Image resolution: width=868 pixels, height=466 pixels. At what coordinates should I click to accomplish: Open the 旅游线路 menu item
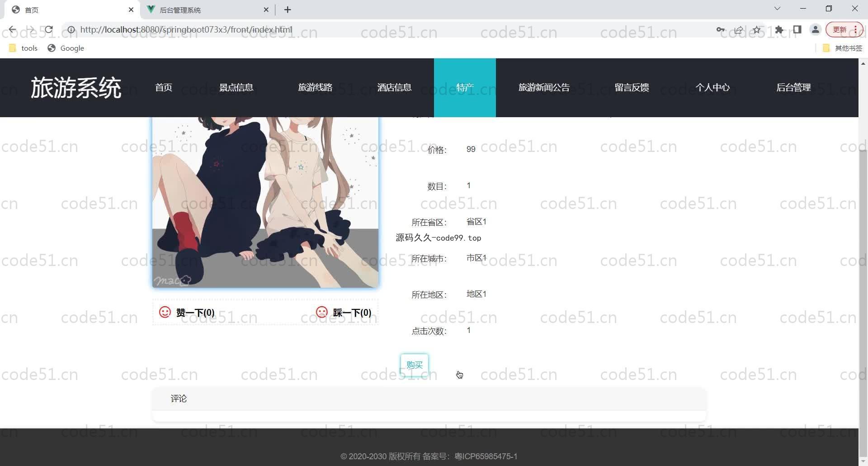(315, 87)
